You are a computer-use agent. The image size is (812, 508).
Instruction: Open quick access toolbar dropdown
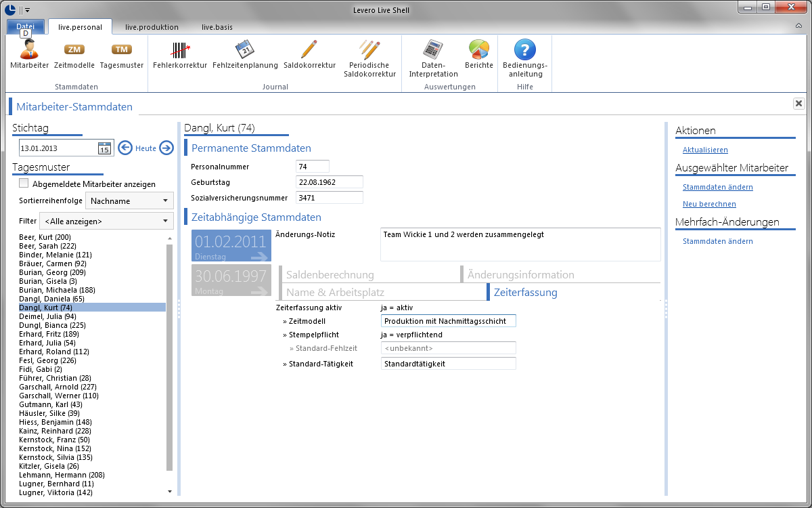(27, 10)
